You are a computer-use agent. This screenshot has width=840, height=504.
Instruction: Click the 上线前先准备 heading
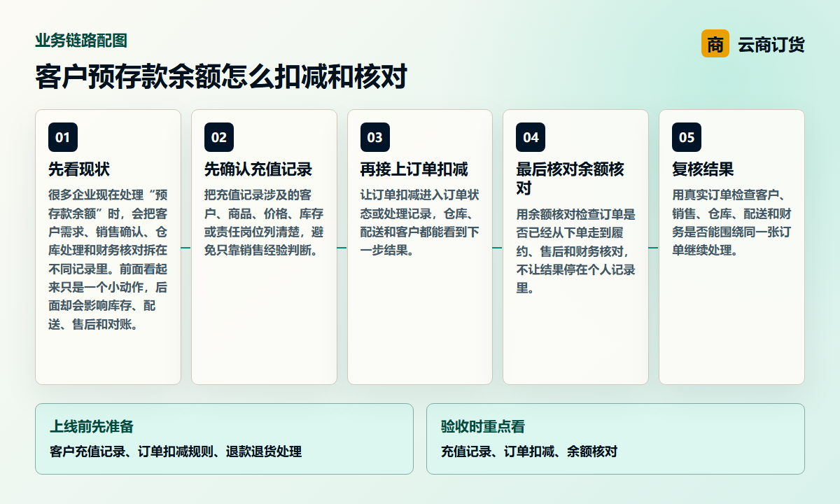91,426
